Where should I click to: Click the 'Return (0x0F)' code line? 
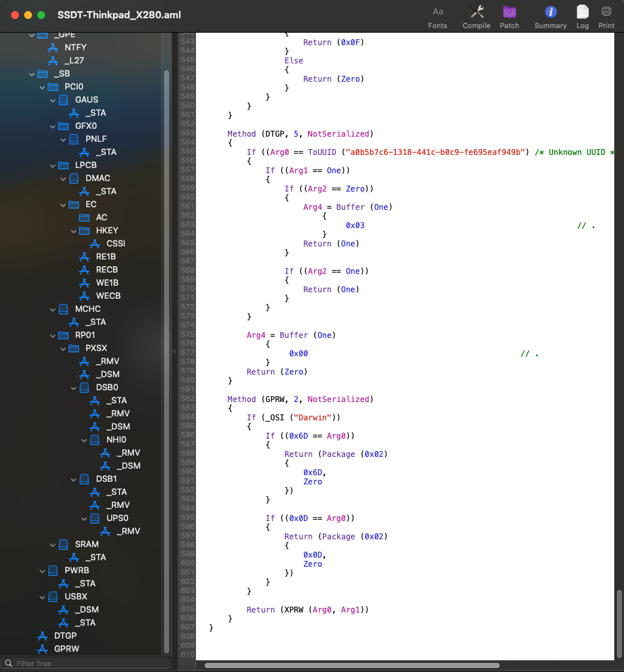point(334,42)
